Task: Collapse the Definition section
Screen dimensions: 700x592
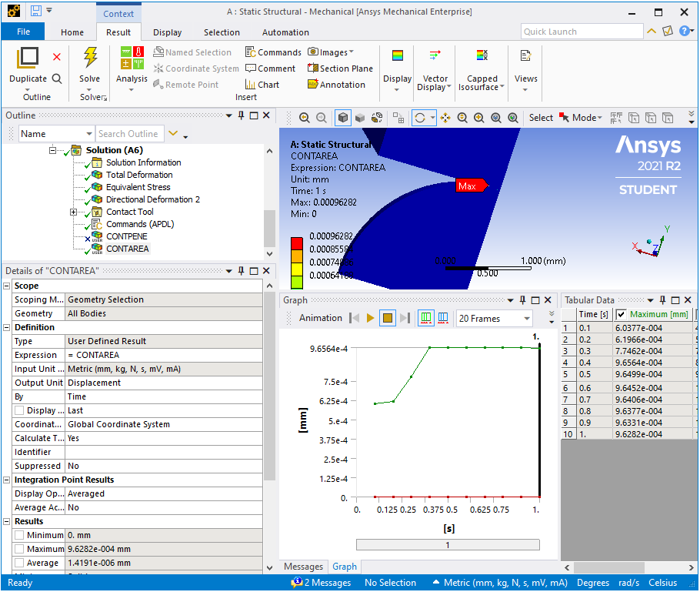Action: coord(7,327)
